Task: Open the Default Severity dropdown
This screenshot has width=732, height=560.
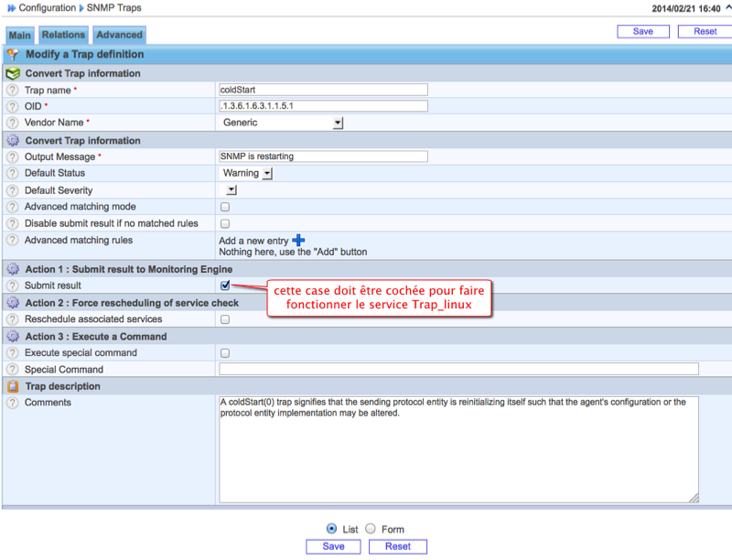Action: [231, 190]
